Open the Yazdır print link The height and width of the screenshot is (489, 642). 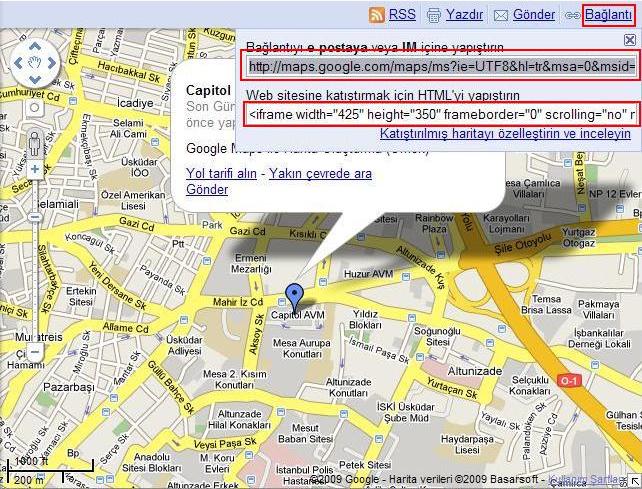(464, 14)
